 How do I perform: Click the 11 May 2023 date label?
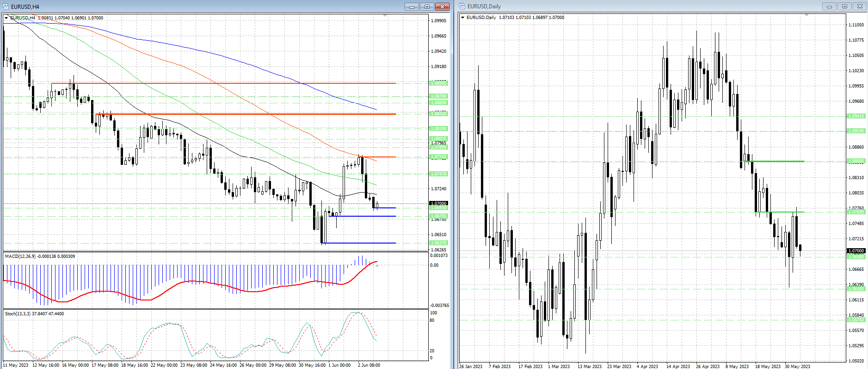point(16,365)
